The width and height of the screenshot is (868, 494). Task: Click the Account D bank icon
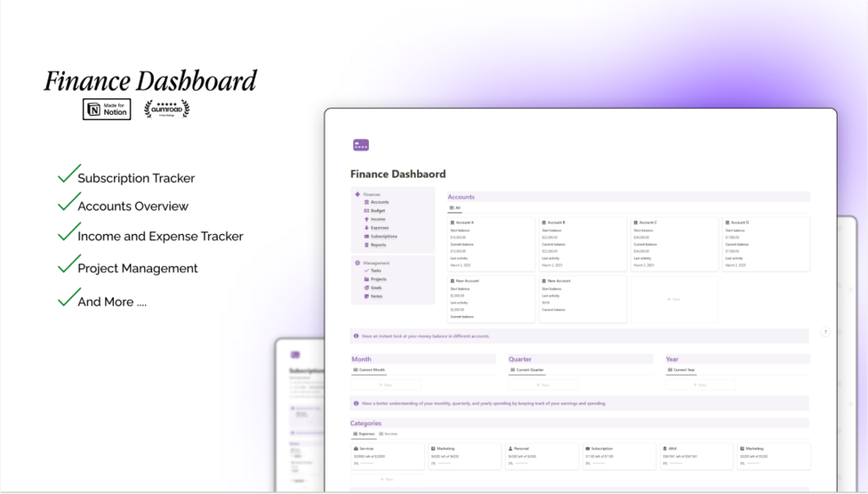point(727,223)
